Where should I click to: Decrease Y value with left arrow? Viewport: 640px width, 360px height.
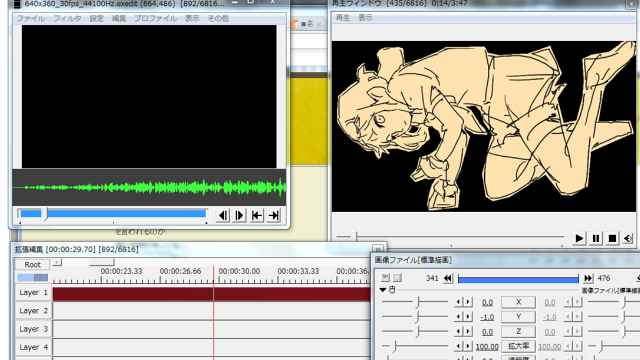coord(458,317)
